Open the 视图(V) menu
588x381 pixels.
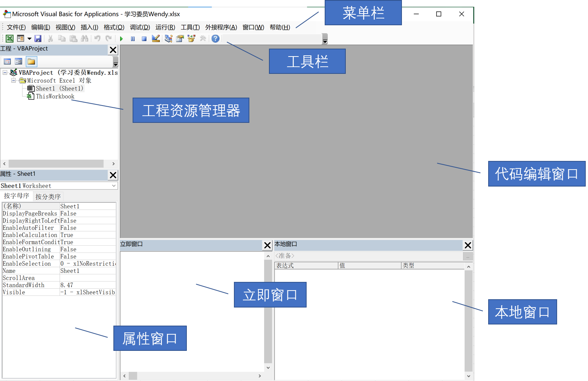coord(65,27)
